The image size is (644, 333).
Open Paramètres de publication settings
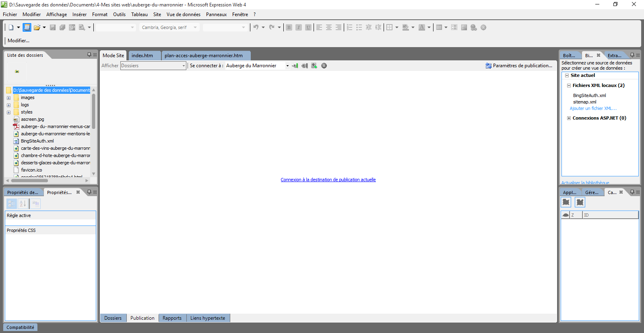(519, 66)
